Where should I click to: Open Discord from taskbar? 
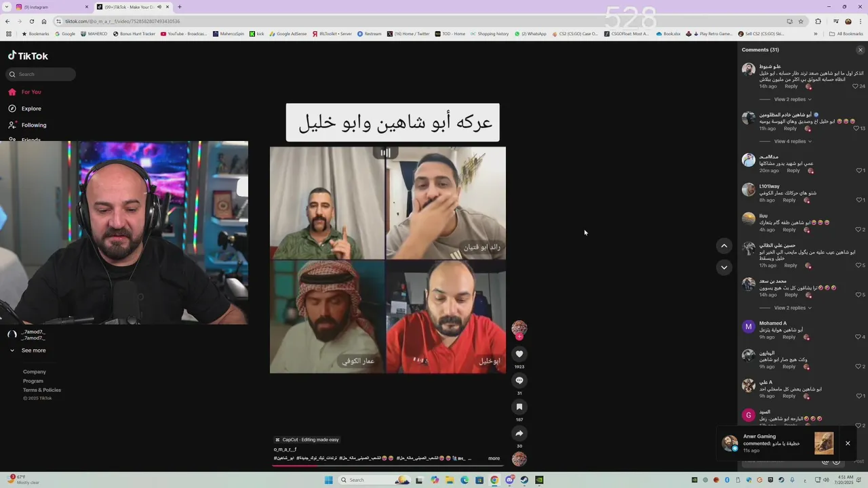(509, 480)
